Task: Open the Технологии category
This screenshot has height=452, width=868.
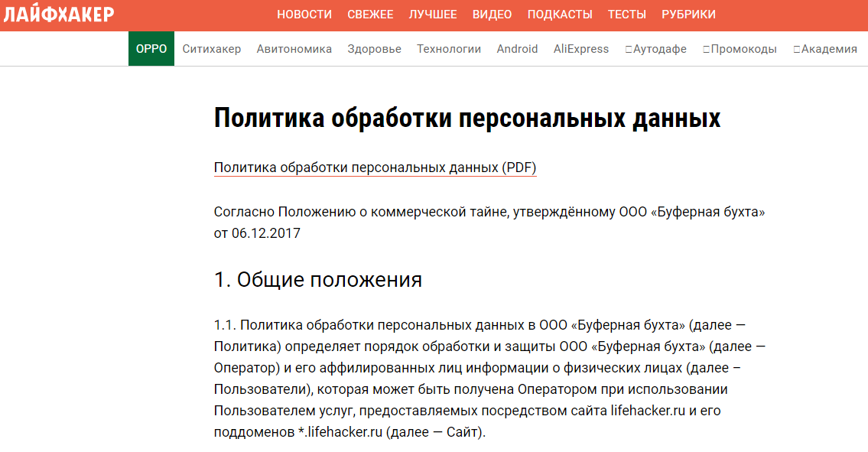Action: pos(448,47)
